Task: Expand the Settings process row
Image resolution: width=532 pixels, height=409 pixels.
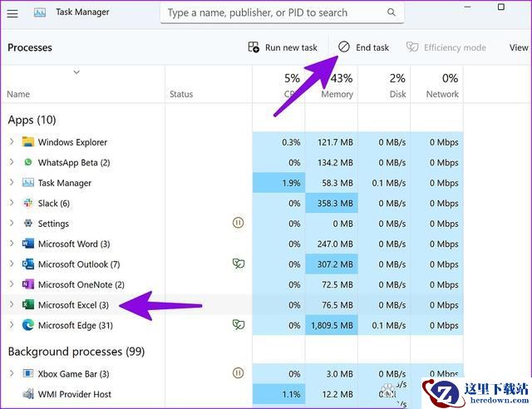Action: click(12, 223)
